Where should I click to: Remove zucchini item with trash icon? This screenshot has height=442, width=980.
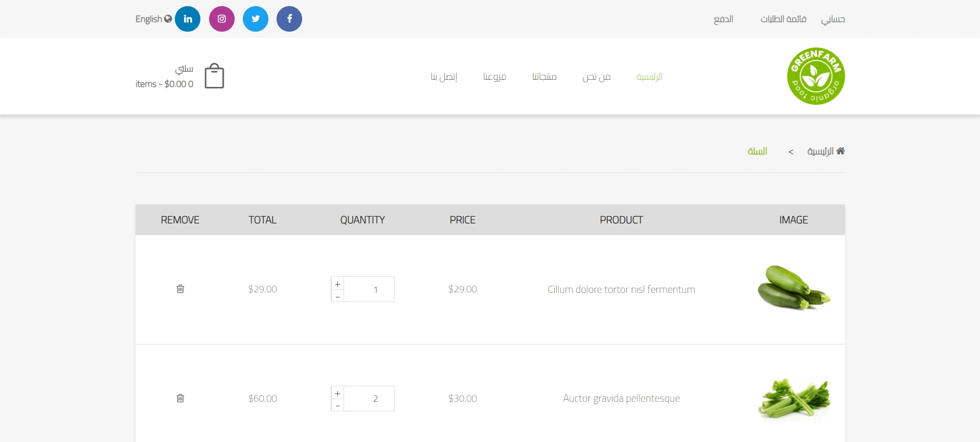click(x=180, y=289)
